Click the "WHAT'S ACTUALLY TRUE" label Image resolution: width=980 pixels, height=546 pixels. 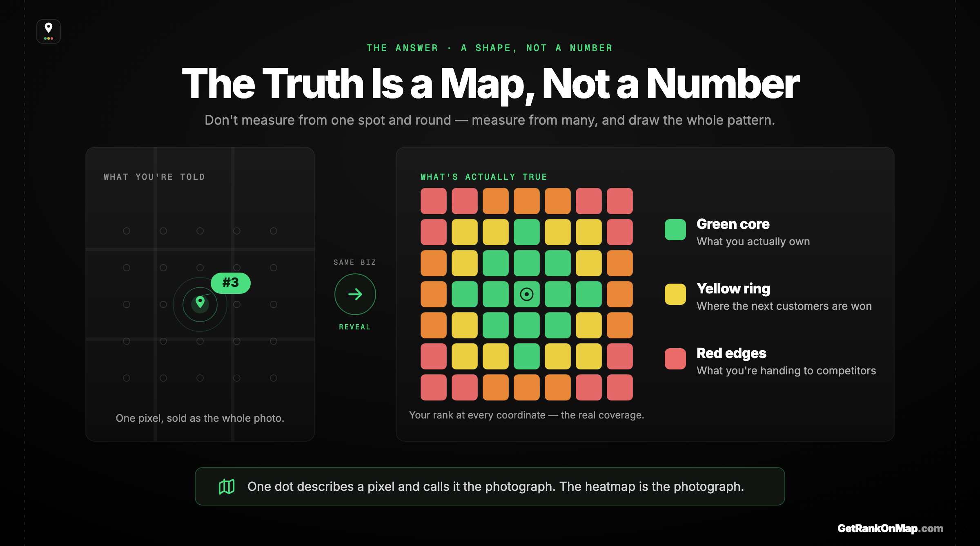484,177
